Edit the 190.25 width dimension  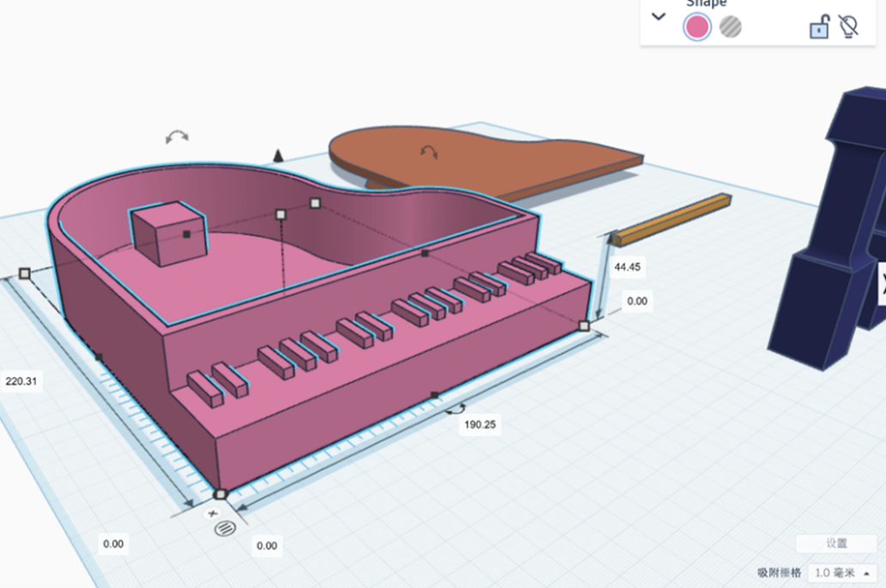[479, 424]
